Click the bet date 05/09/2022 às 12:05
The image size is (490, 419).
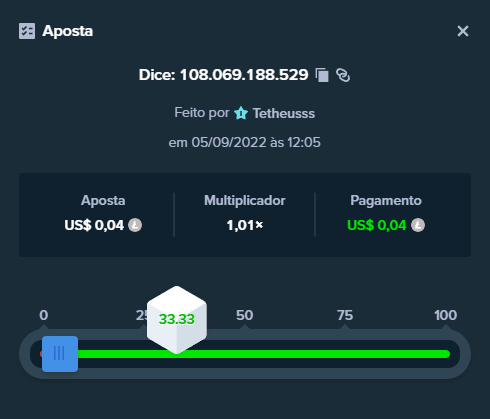[256, 143]
